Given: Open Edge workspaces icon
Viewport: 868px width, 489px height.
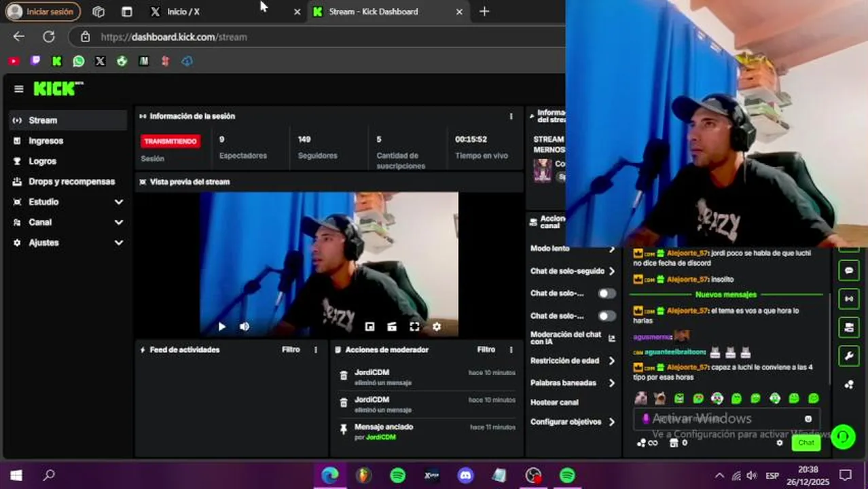Looking at the screenshot, I should pyautogui.click(x=98, y=12).
